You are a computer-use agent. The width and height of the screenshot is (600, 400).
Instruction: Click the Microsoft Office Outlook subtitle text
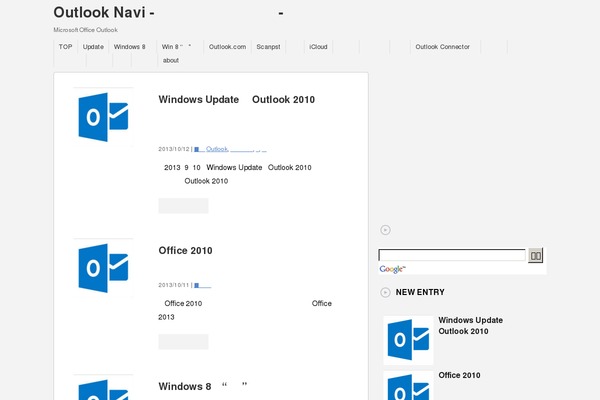(x=85, y=30)
